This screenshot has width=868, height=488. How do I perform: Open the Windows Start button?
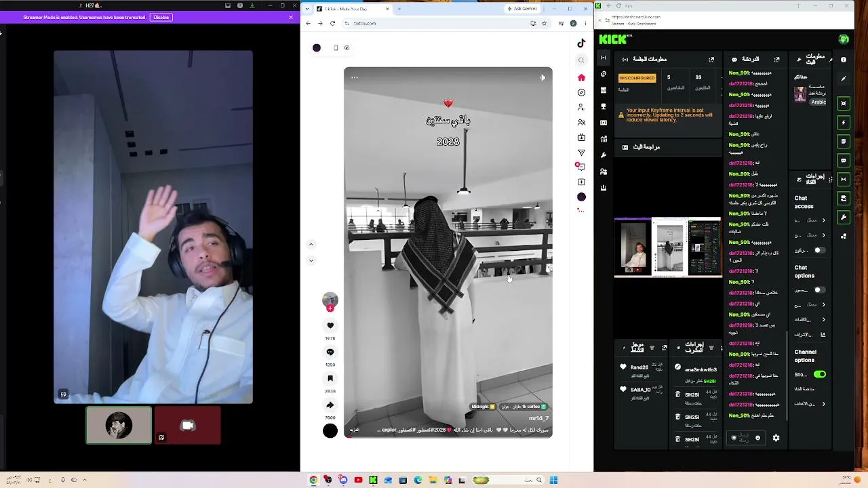[553, 480]
